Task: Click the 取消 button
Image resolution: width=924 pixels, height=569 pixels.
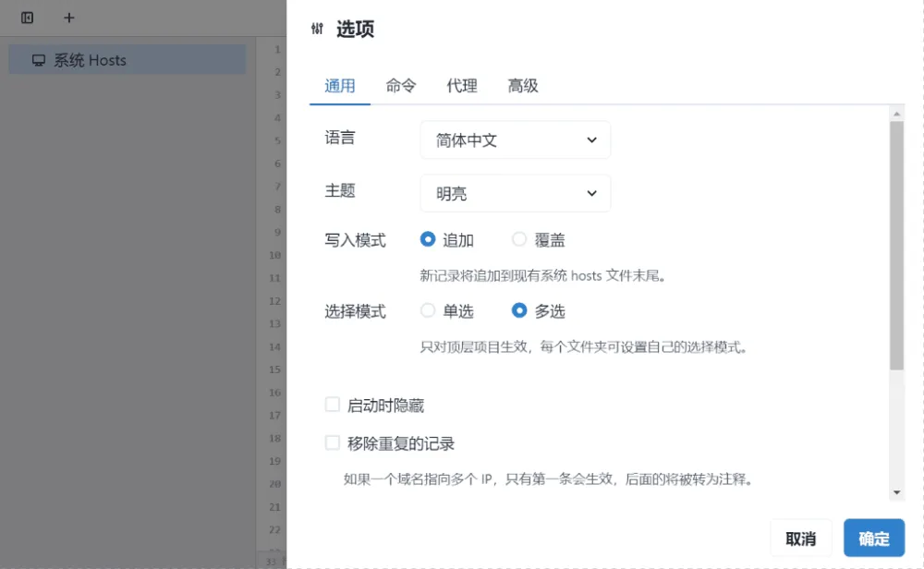Action: pyautogui.click(x=801, y=539)
